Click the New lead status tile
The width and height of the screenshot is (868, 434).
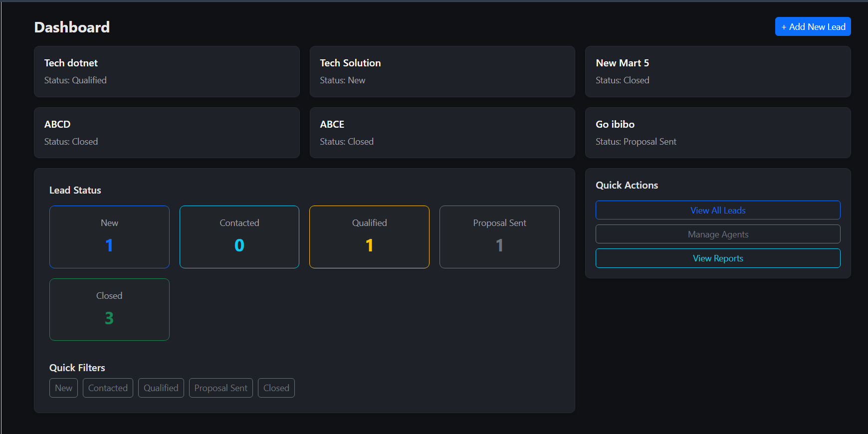point(109,237)
